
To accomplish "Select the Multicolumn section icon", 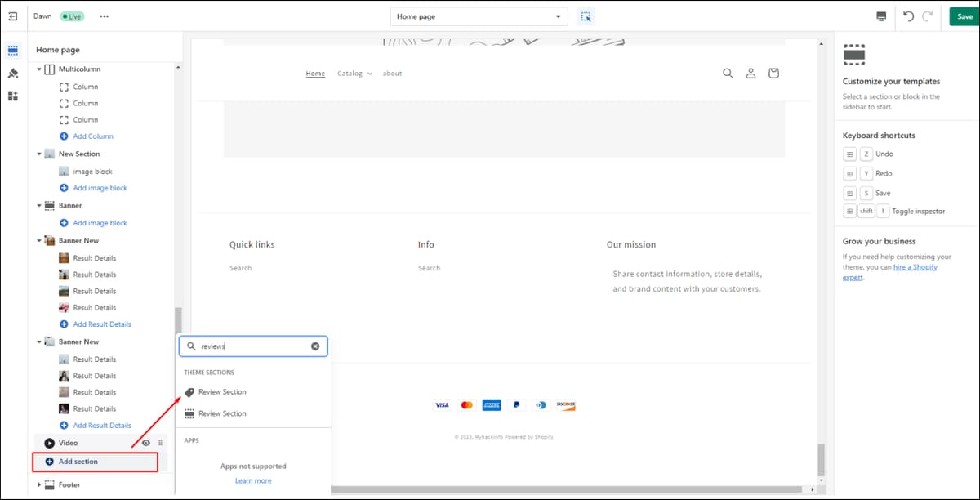I will [50, 69].
